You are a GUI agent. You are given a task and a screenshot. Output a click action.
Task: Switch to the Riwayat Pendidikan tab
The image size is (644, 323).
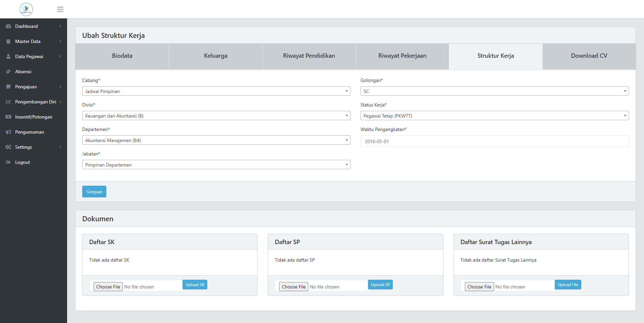pos(309,56)
